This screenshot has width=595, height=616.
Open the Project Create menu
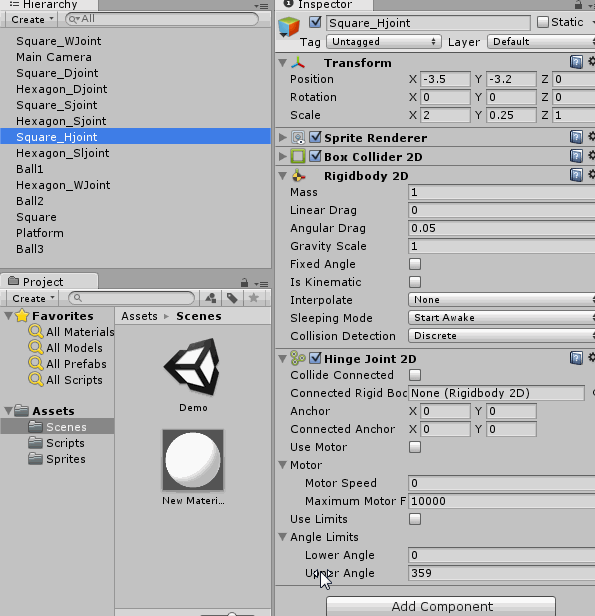33,299
